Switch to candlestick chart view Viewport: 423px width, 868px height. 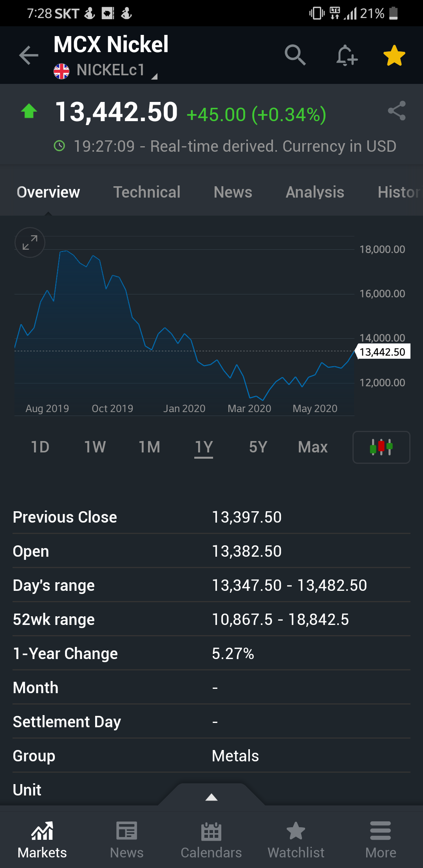[381, 447]
